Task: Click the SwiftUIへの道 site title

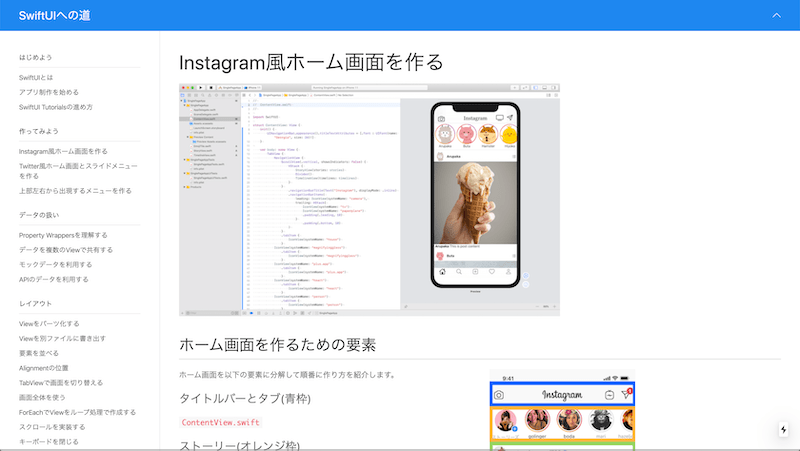Action: (55, 15)
